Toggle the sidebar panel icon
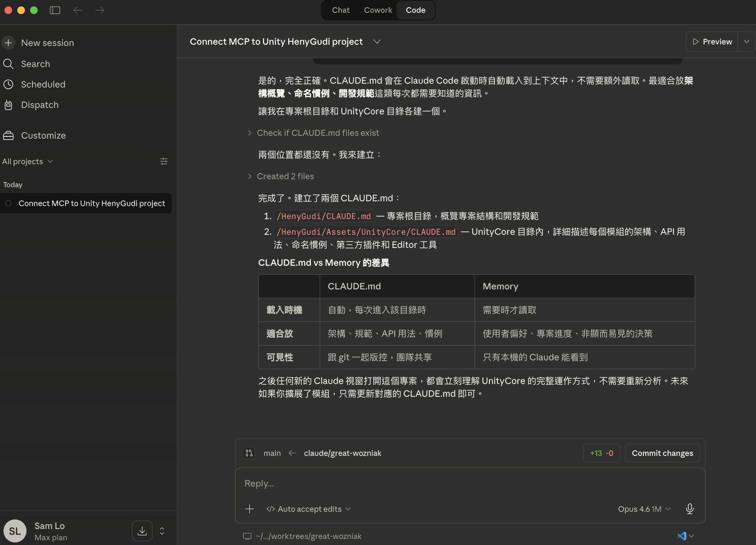 click(x=55, y=10)
